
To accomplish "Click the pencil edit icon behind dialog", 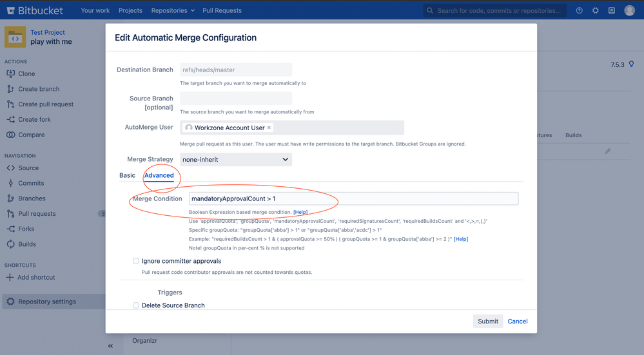I will (608, 151).
